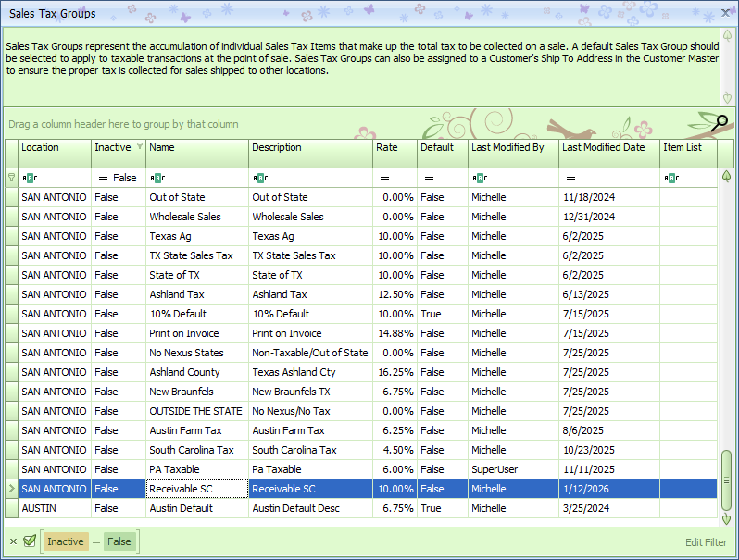Uncheck the active filter enable checkbox

(30, 541)
